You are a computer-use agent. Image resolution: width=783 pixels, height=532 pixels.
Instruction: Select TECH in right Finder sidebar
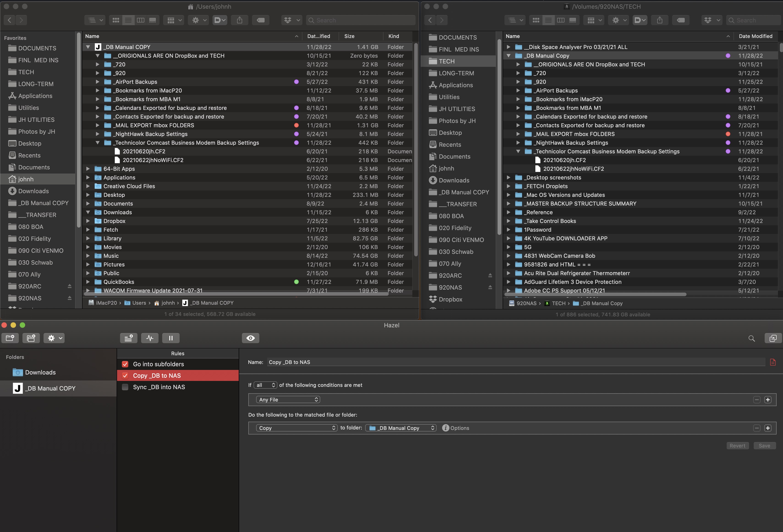(x=446, y=61)
